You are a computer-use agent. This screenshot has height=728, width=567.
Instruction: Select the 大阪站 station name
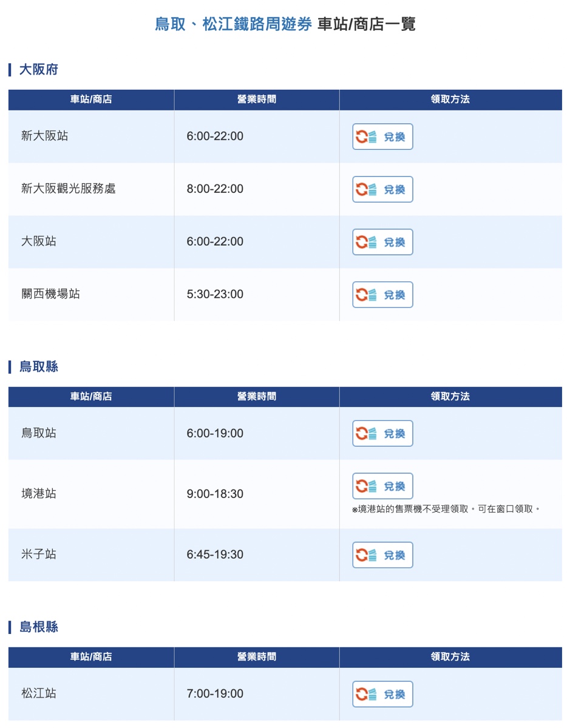coord(38,241)
